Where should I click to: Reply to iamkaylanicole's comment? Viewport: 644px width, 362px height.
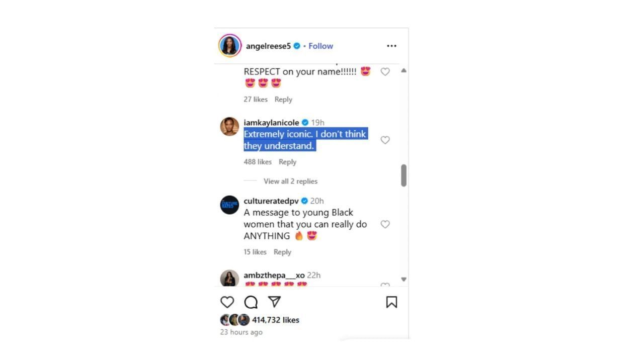tap(287, 162)
